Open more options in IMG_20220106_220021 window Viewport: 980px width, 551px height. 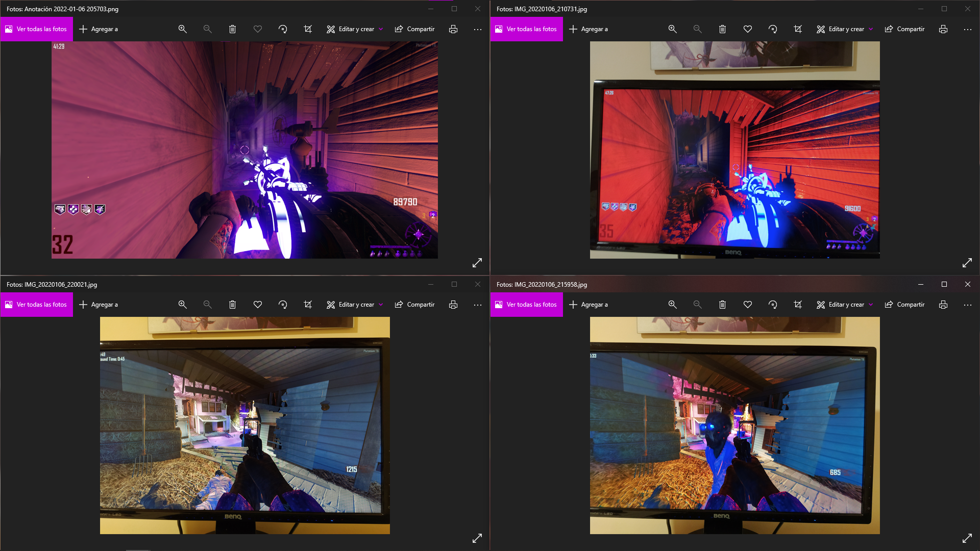[478, 305]
